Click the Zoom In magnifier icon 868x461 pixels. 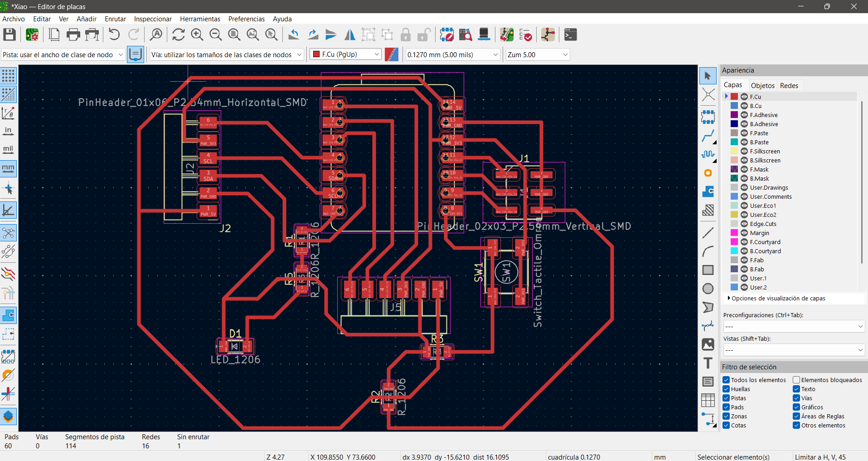click(x=197, y=34)
